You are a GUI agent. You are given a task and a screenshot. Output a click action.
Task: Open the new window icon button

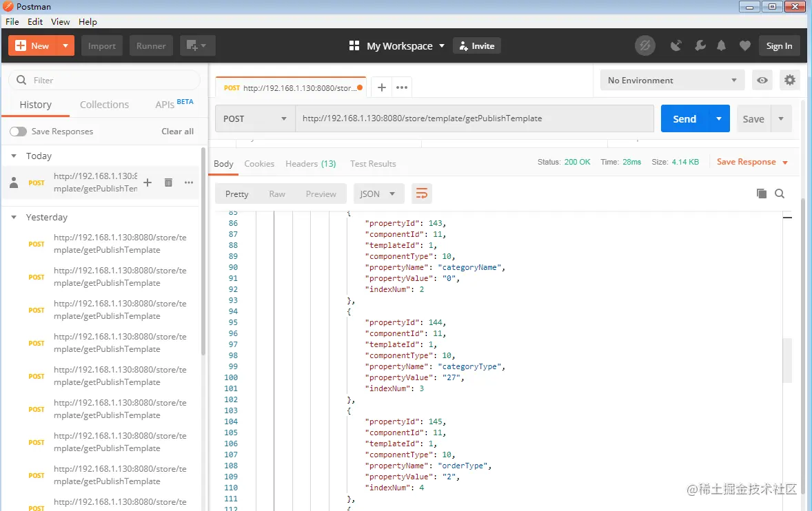tap(197, 46)
